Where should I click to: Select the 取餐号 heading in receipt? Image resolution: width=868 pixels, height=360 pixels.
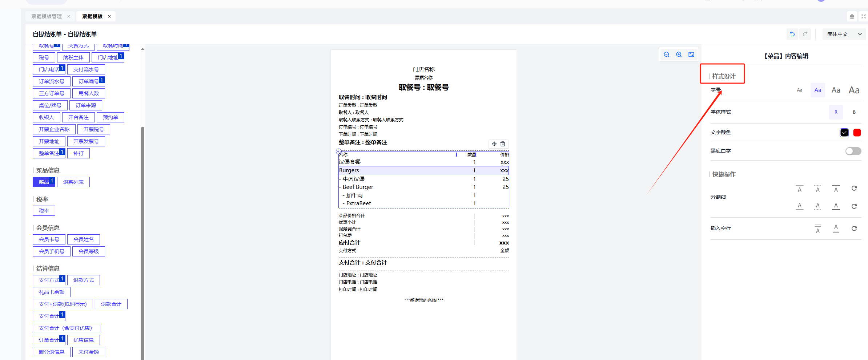coord(424,87)
